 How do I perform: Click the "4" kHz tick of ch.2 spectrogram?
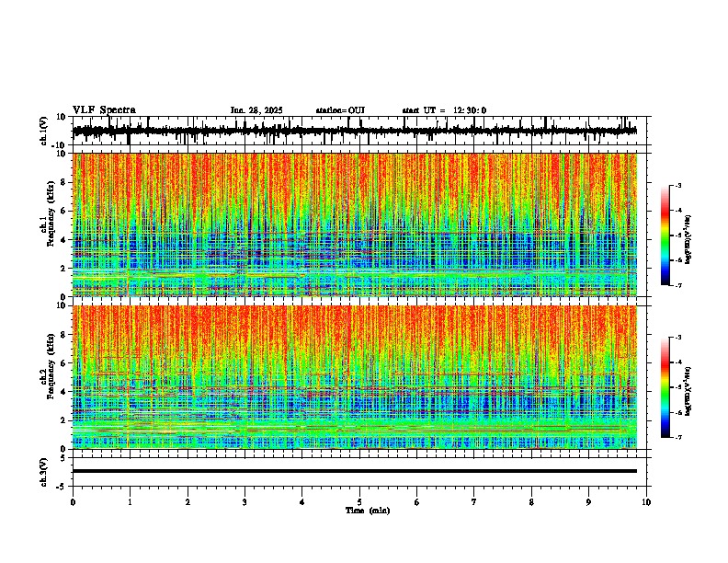click(x=64, y=392)
